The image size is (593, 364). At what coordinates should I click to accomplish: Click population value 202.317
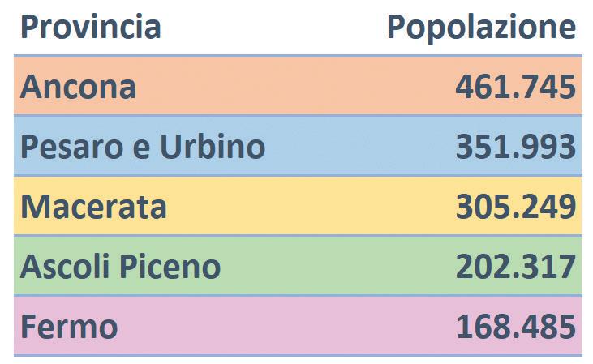[514, 266]
